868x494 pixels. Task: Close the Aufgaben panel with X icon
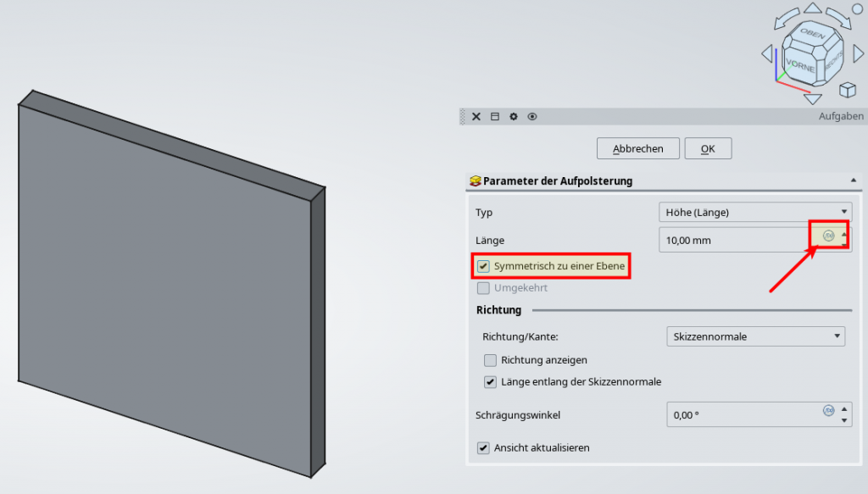tap(476, 117)
